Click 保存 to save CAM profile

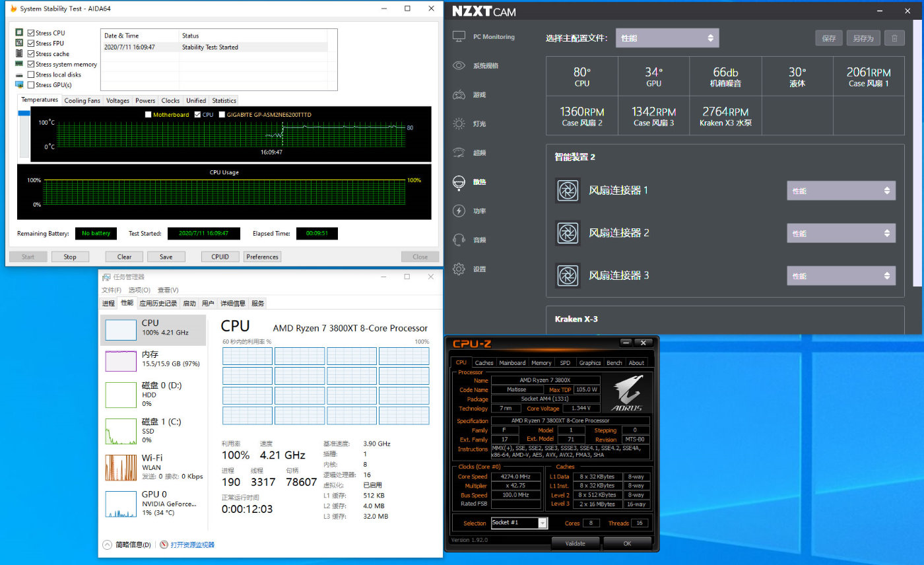[829, 38]
